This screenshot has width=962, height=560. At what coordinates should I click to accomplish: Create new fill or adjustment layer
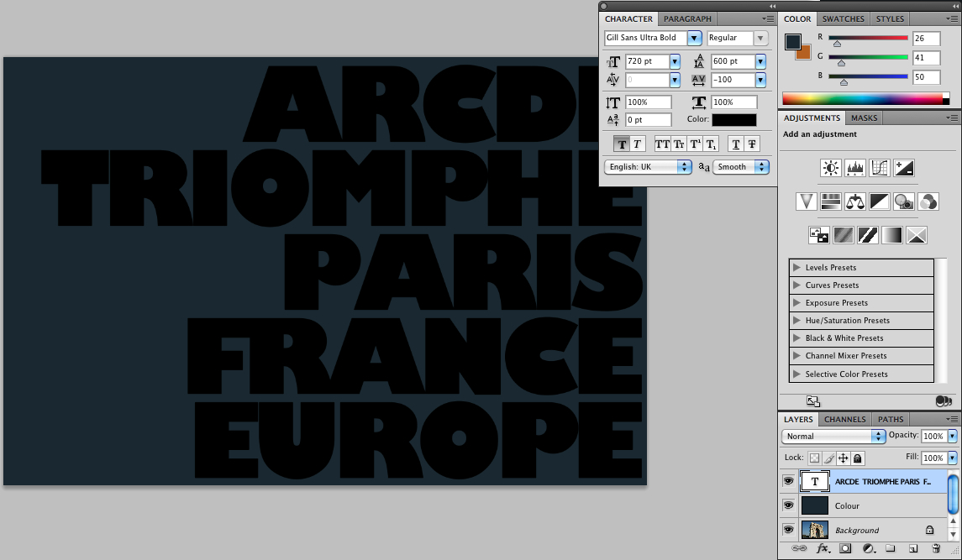pos(868,548)
